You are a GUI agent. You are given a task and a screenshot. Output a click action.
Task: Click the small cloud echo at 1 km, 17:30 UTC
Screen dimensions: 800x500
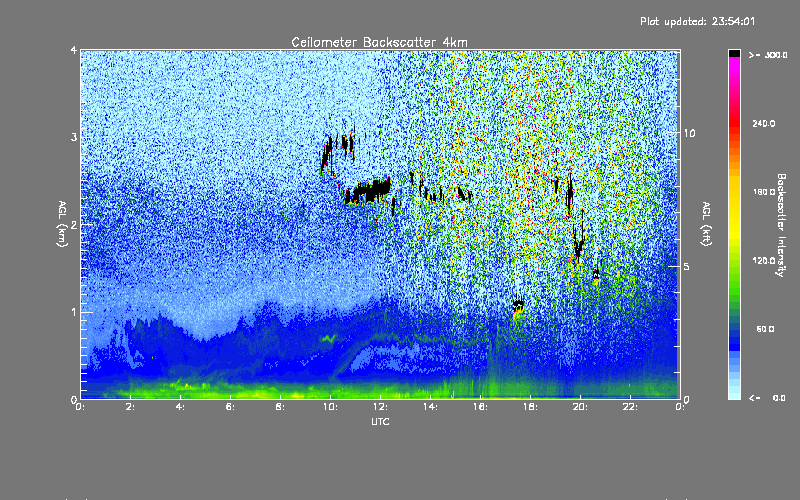tap(518, 306)
